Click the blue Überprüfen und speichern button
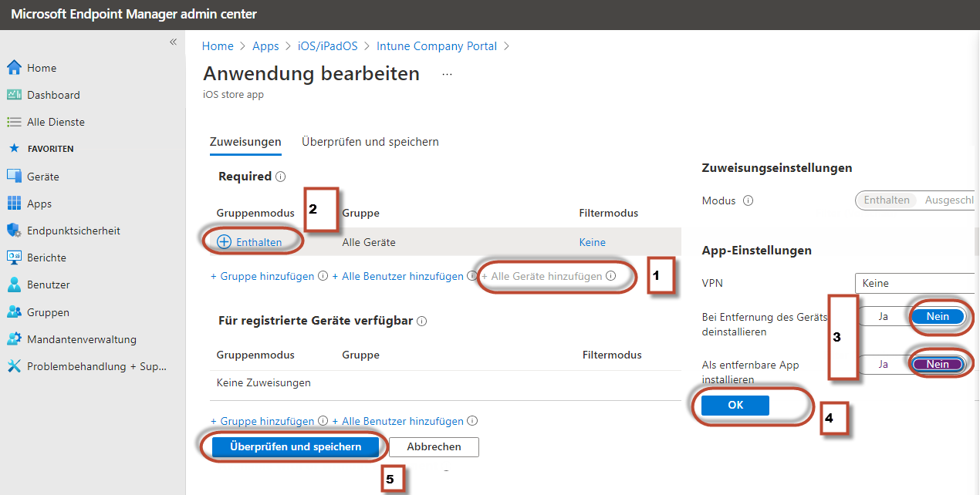 (x=296, y=447)
